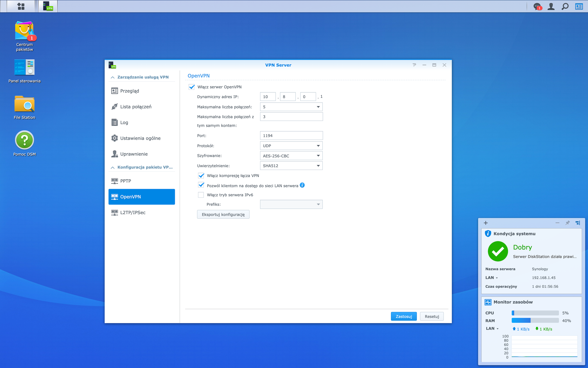The height and width of the screenshot is (368, 588).
Task: Expand the Protokół UDP dropdown
Action: click(291, 146)
